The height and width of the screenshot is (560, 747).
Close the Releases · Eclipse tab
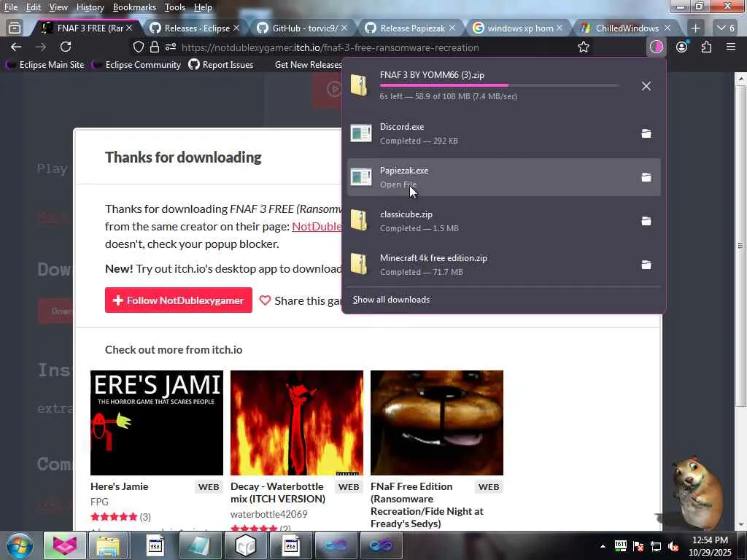(x=236, y=28)
